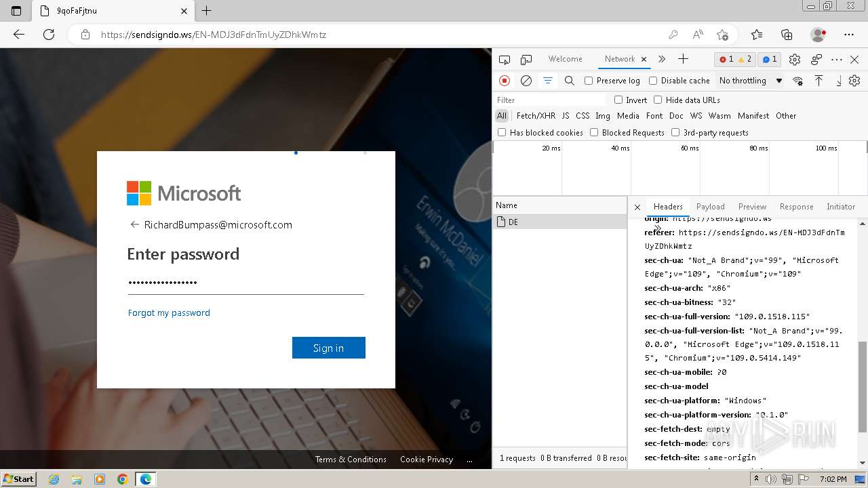868x488 pixels.
Task: Open DevTools feedback/experiments icon
Action: [816, 60]
